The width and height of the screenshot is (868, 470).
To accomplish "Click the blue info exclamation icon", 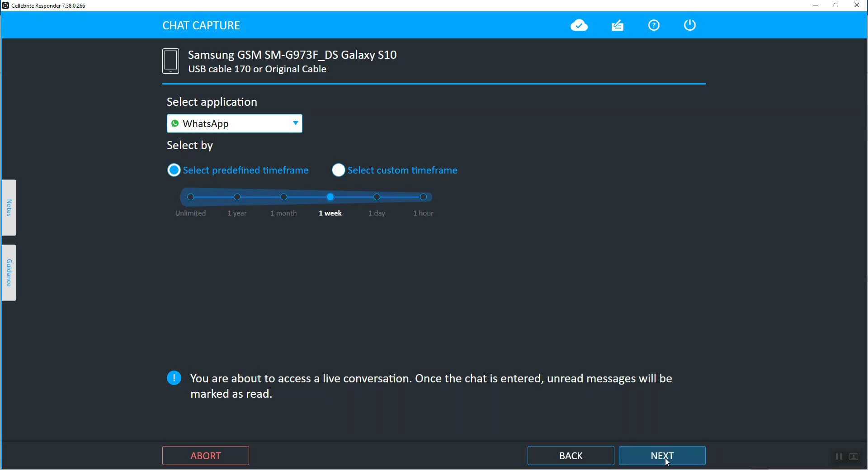I will [x=174, y=378].
